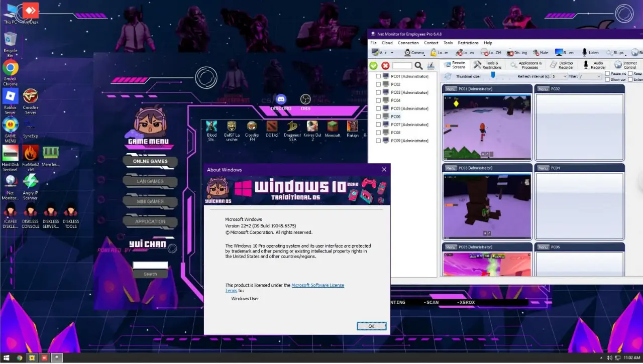Tick the PC08 checkbox in computer list
This screenshot has width=643, height=364.
pos(378,133)
